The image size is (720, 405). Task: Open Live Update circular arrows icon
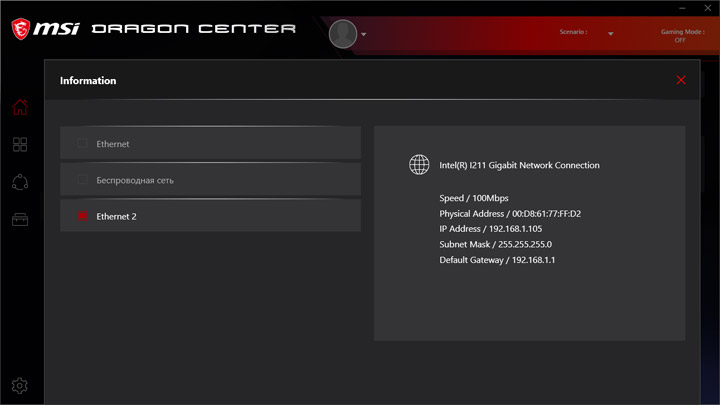pos(20,182)
